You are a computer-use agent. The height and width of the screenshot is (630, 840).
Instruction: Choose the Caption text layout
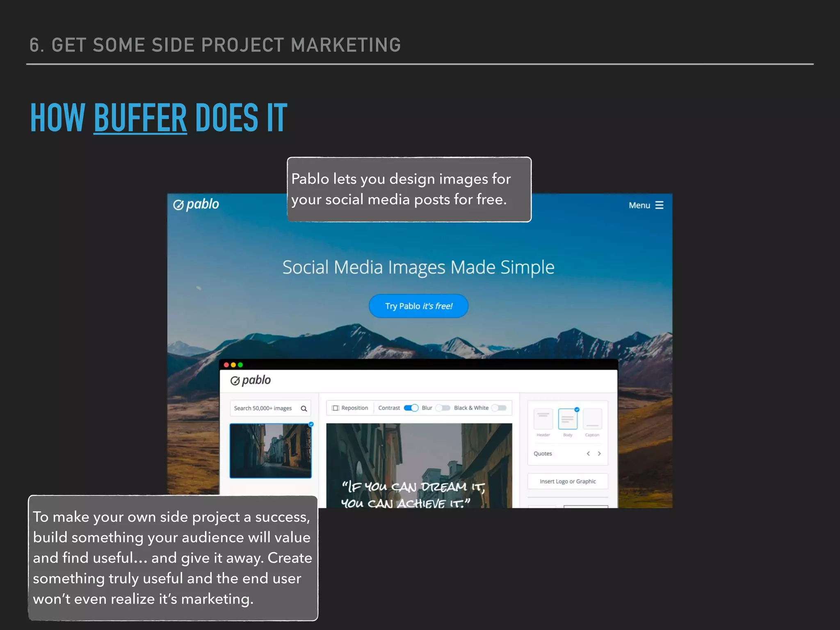[x=592, y=419]
